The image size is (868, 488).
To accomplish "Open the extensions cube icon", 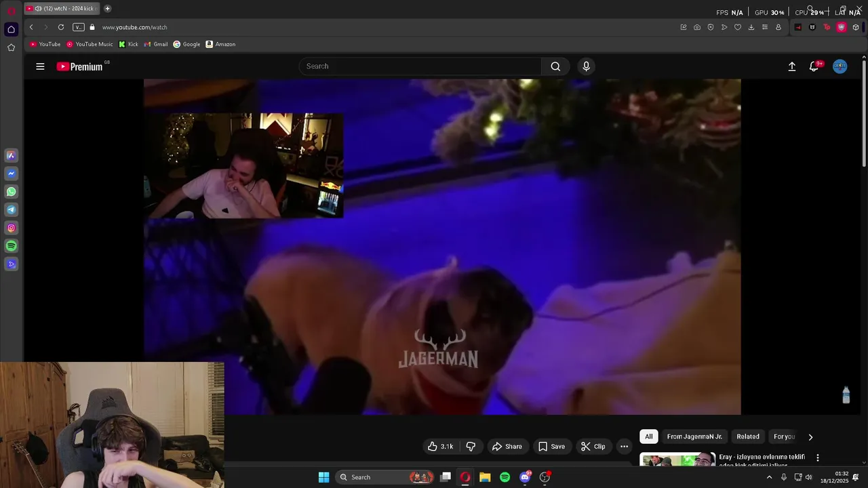I will pyautogui.click(x=856, y=27).
